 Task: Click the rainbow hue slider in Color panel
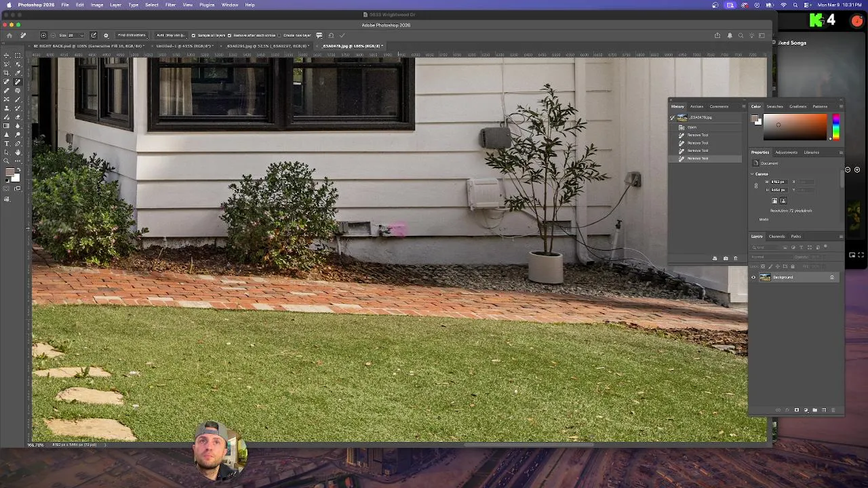pos(835,127)
